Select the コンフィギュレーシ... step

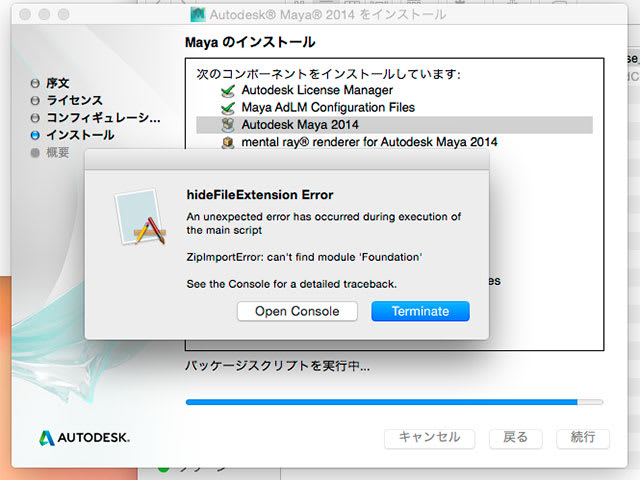click(103, 118)
